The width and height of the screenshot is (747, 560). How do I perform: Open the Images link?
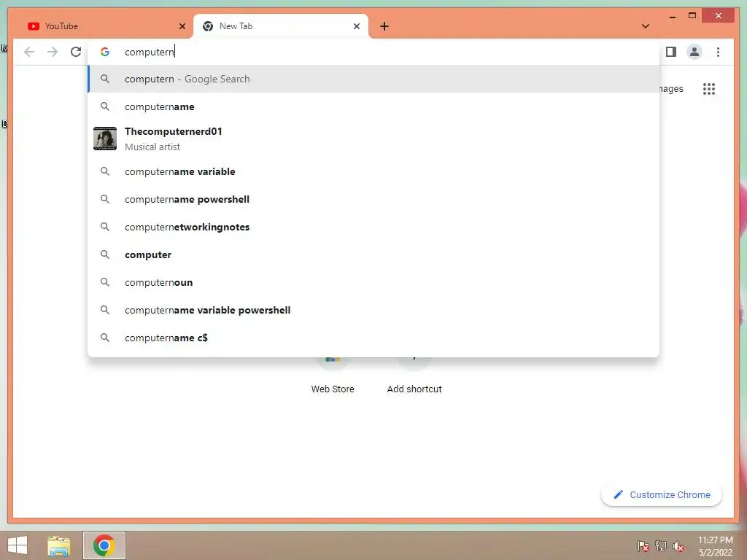671,89
